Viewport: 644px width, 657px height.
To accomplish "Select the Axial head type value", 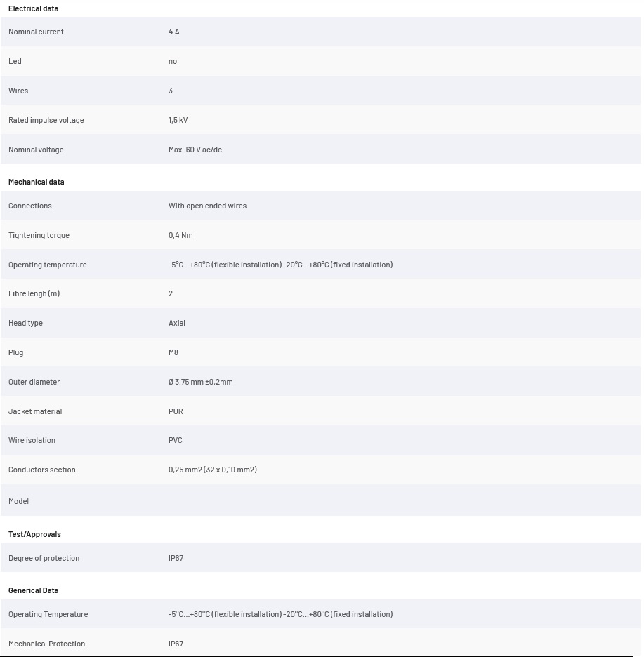I will [x=176, y=323].
